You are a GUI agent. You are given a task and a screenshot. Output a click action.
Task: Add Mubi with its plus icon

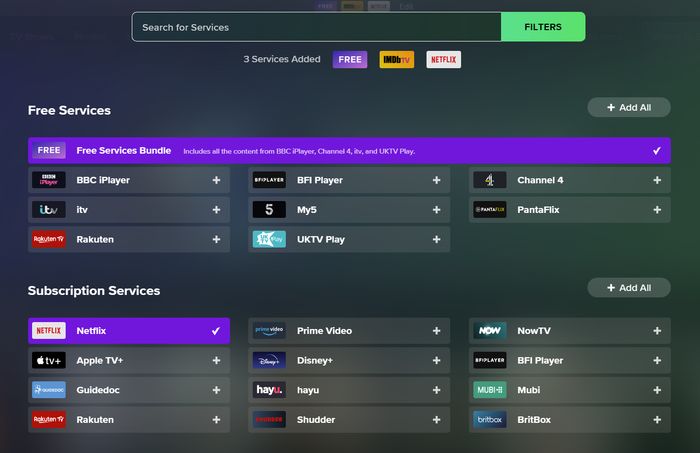(657, 390)
